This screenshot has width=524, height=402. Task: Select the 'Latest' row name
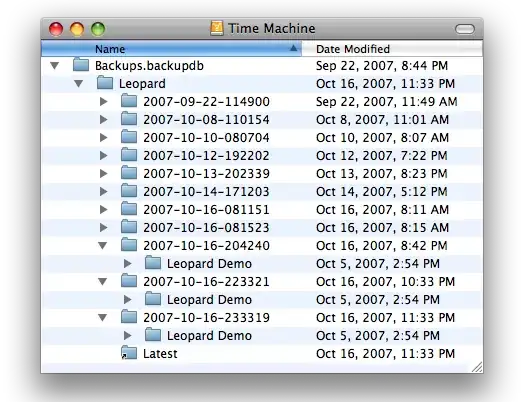point(160,354)
